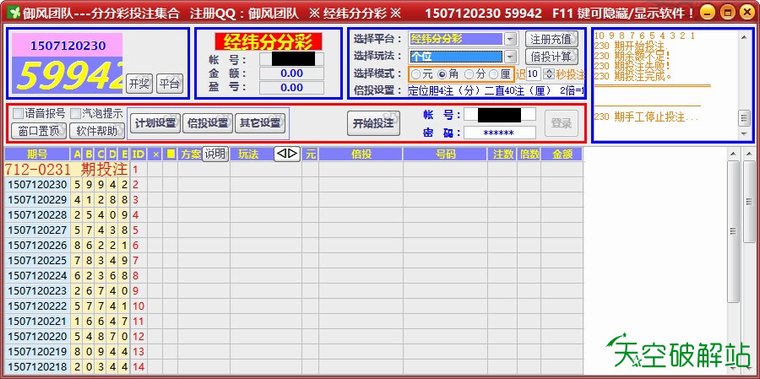This screenshot has width=760, height=379.
Task: Open 计划设置 settings
Action: pyautogui.click(x=155, y=123)
